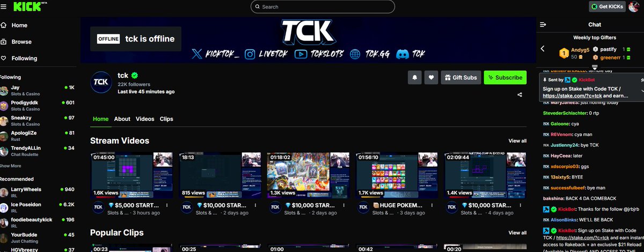Open Jay's channel in Following list
644x252 pixels.
38,90
